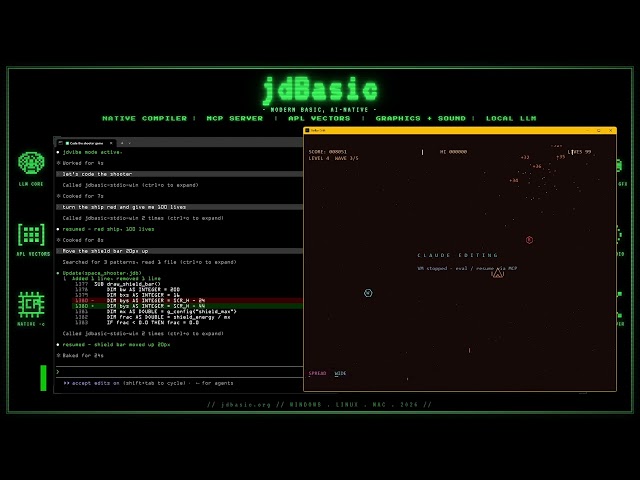Click the jdbasic.org footer text
The width and height of the screenshot is (640, 480).
[246, 404]
